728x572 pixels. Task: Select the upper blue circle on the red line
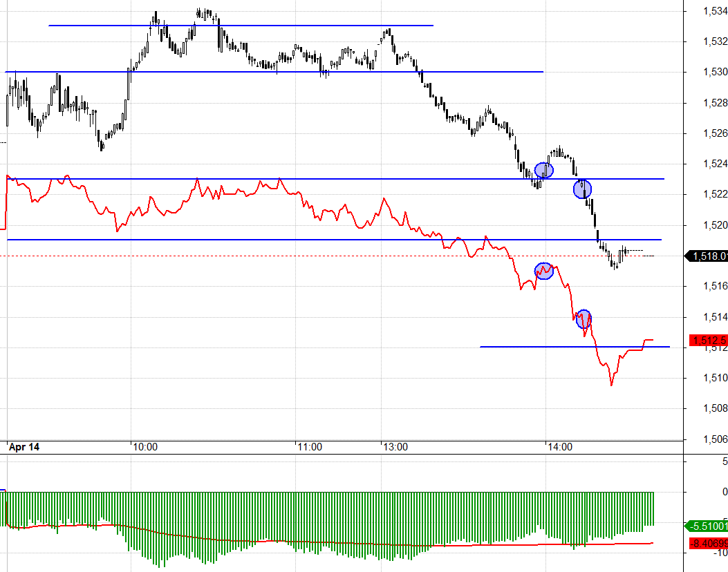(545, 271)
